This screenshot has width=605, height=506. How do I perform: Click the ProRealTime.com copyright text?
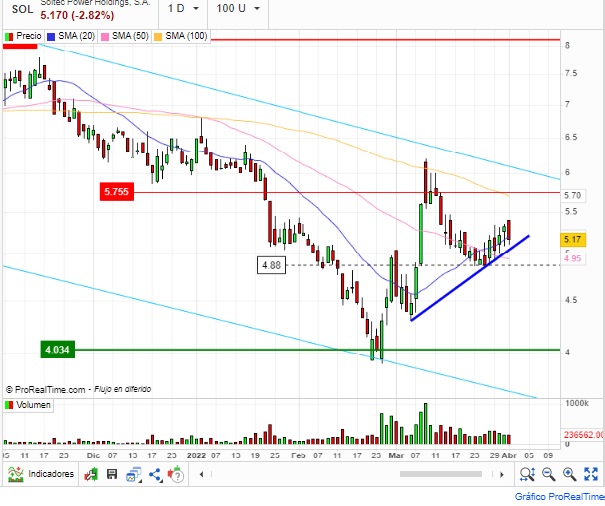coord(46,390)
